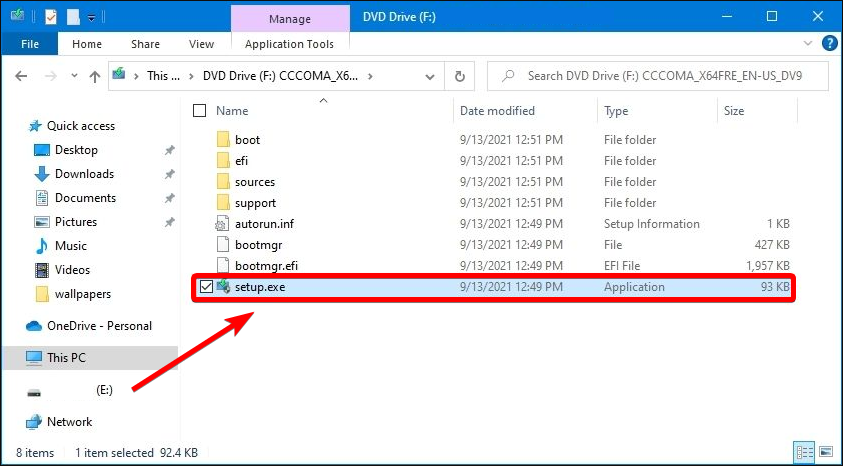Image resolution: width=843 pixels, height=466 pixels.
Task: Open Desktop in the navigation pane
Action: click(x=76, y=150)
